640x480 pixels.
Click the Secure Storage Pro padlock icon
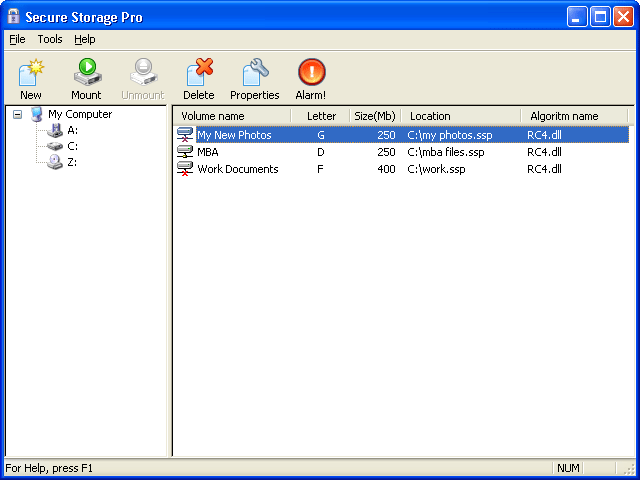point(13,16)
